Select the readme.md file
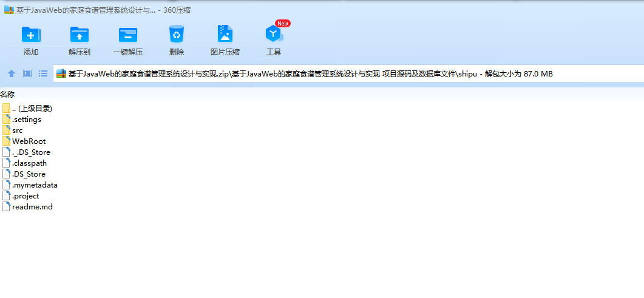This screenshot has width=644, height=298. (27, 207)
